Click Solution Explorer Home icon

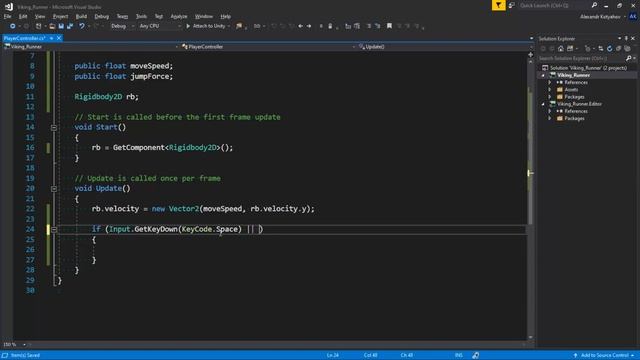[561, 49]
